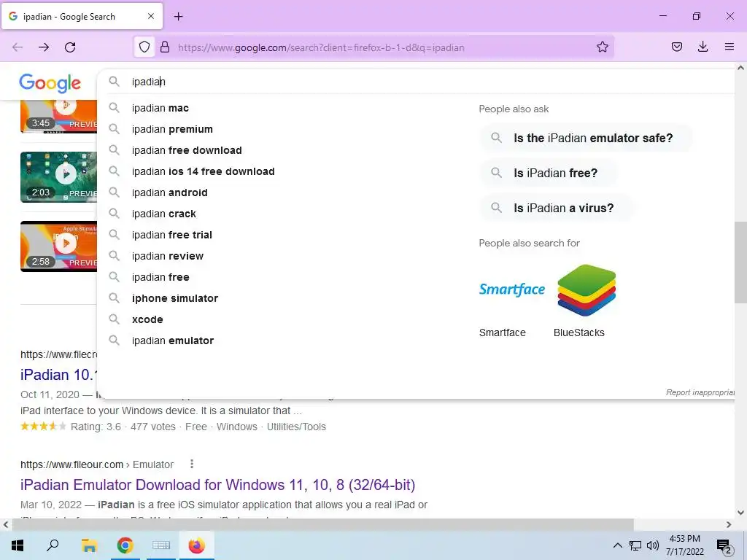Choose suggestion xcode

click(147, 319)
